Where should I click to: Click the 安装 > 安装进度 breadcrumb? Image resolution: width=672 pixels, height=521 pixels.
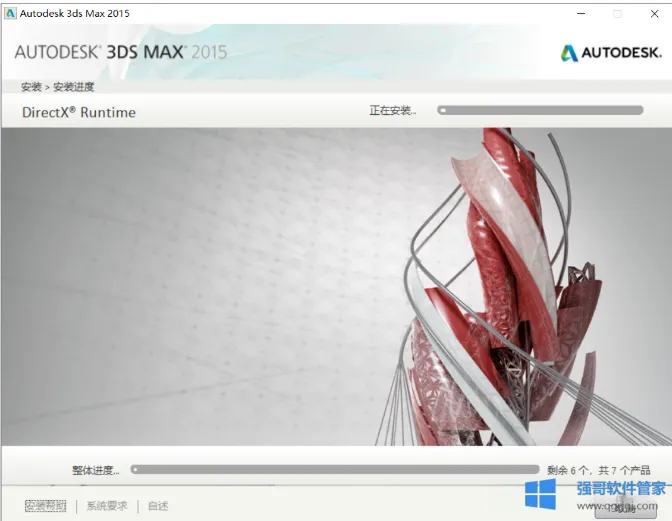[57, 87]
